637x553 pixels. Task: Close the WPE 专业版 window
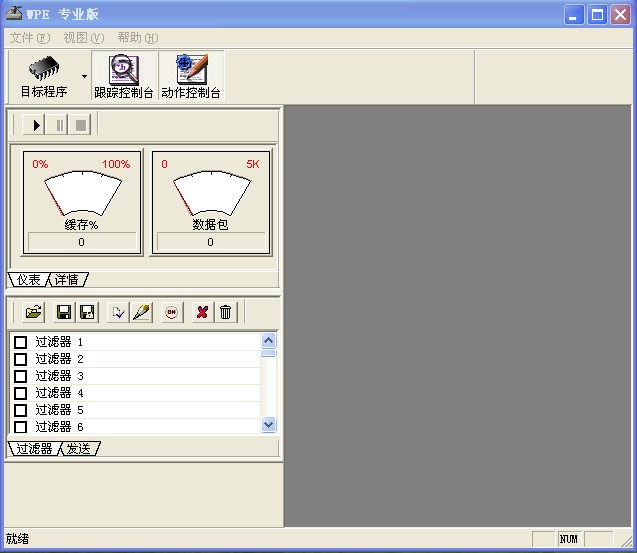click(x=620, y=15)
